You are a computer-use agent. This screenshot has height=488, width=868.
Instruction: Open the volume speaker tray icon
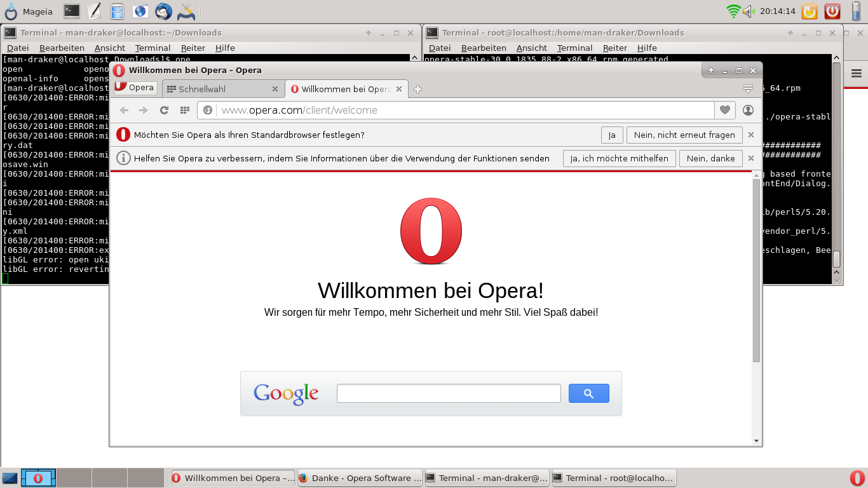(x=749, y=11)
